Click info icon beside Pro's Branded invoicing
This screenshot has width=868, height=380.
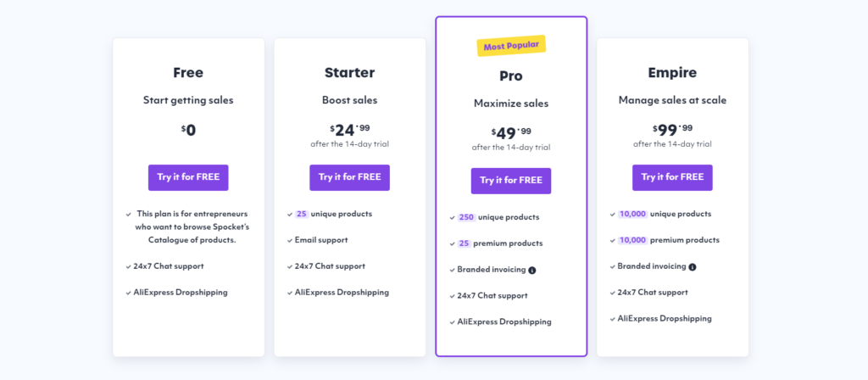(x=532, y=270)
